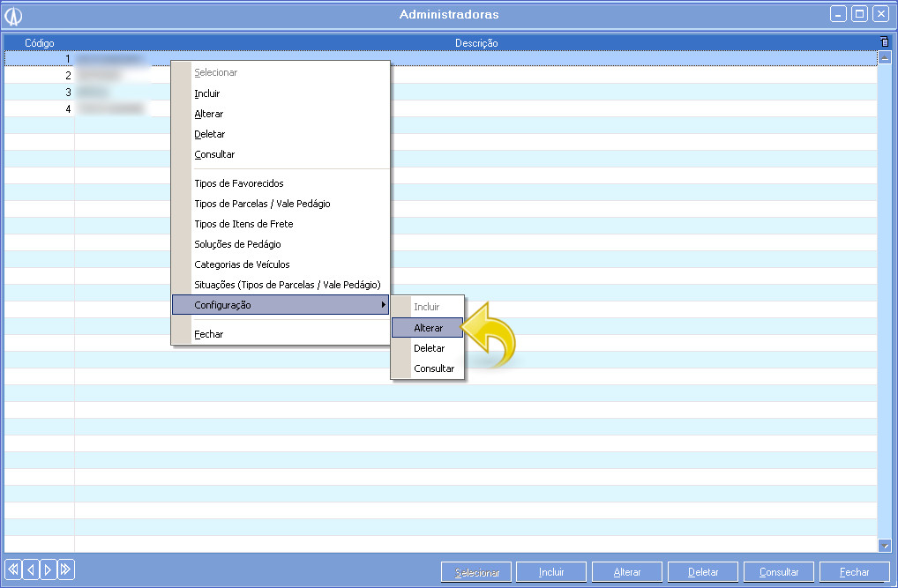Go to first record navigation arrow
The width and height of the screenshot is (898, 588).
click(13, 569)
